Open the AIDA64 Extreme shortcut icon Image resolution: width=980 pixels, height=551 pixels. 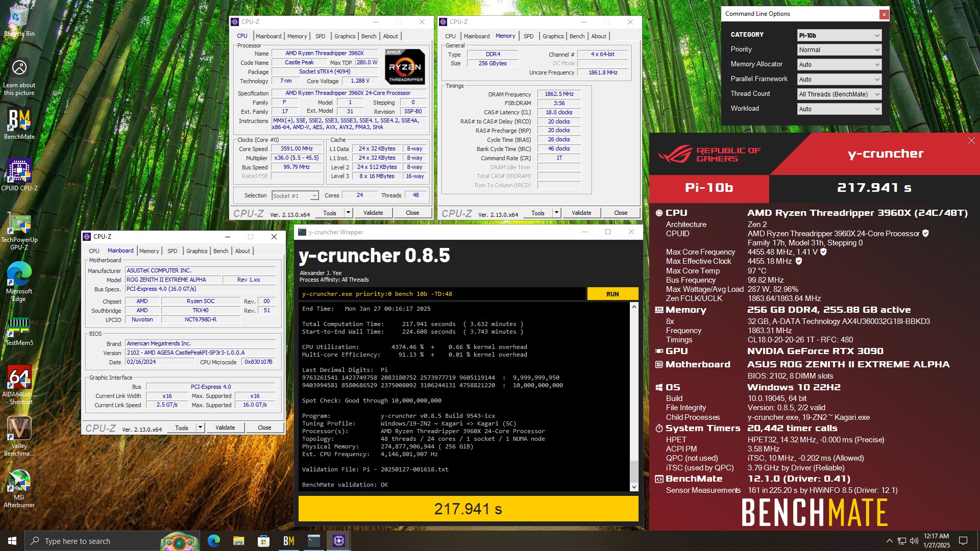(19, 385)
